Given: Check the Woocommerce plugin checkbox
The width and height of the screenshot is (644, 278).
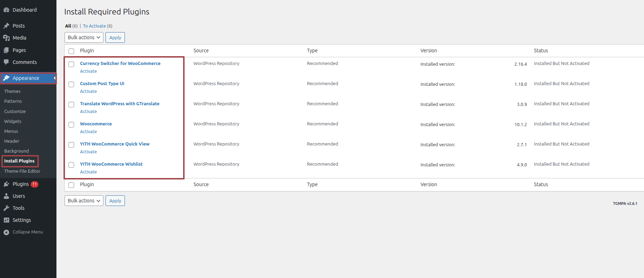Looking at the screenshot, I should [x=71, y=125].
